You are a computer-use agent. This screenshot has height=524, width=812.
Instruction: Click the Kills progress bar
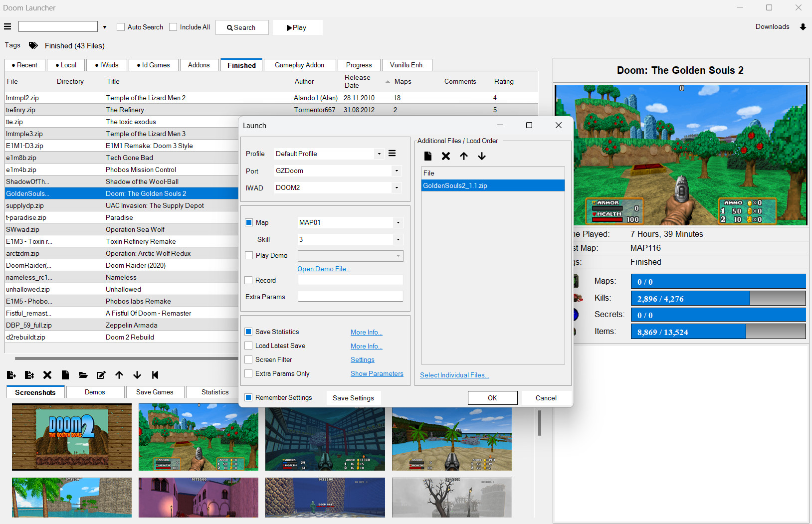click(718, 298)
